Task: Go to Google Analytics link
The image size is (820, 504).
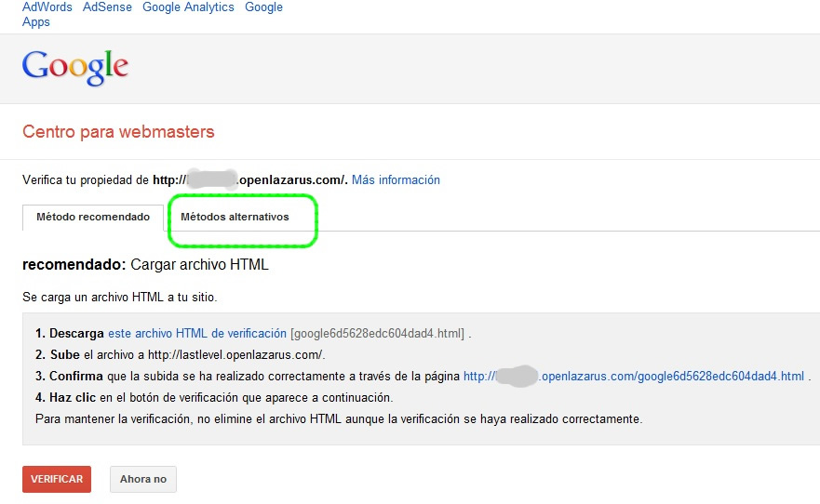Action: pos(188,7)
